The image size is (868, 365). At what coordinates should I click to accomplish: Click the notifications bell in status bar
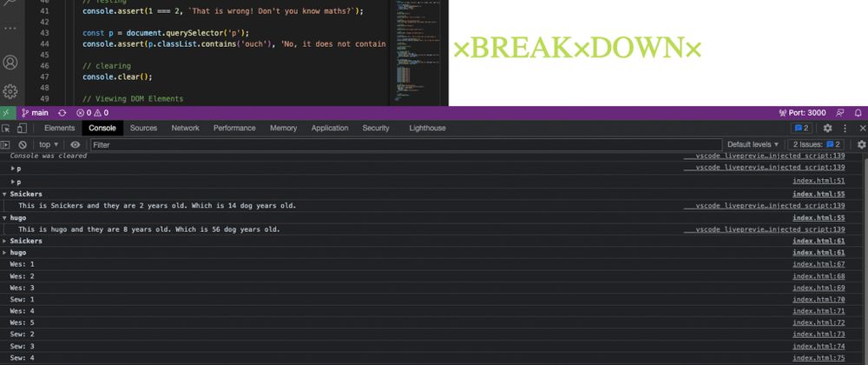point(858,113)
